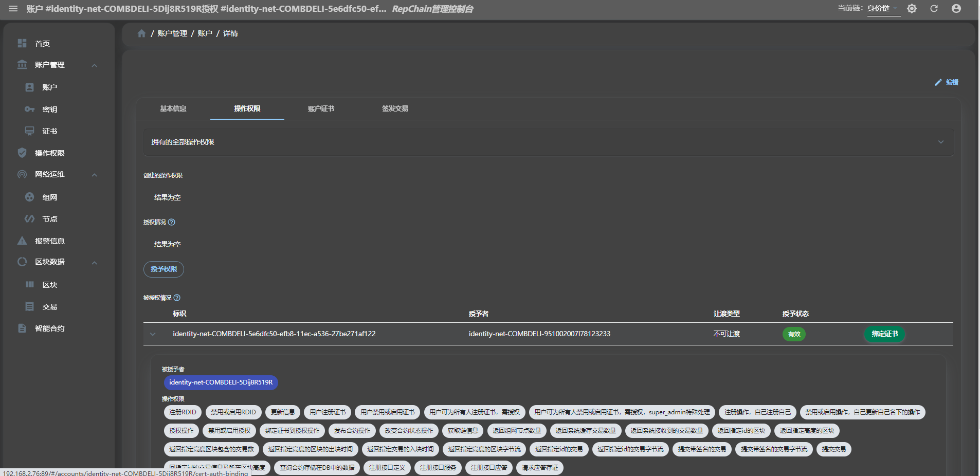Click the 返回组网节点数量 chip
This screenshot has height=476, width=980.
517,431
